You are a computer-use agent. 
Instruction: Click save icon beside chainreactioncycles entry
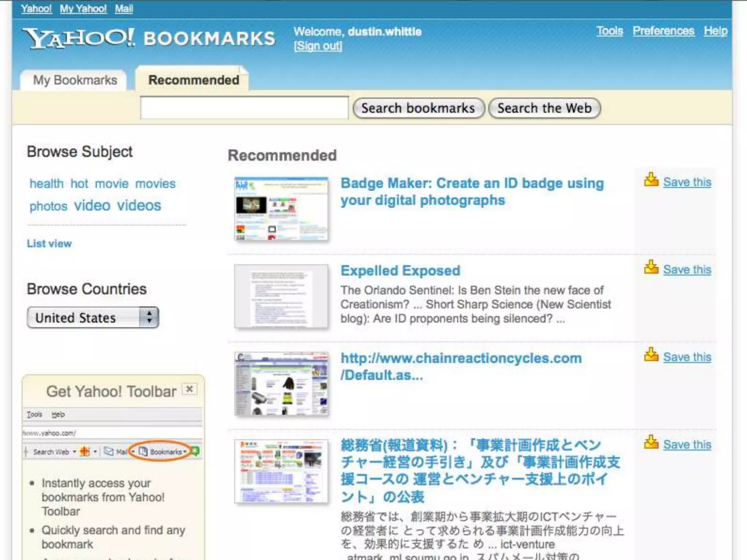point(651,355)
